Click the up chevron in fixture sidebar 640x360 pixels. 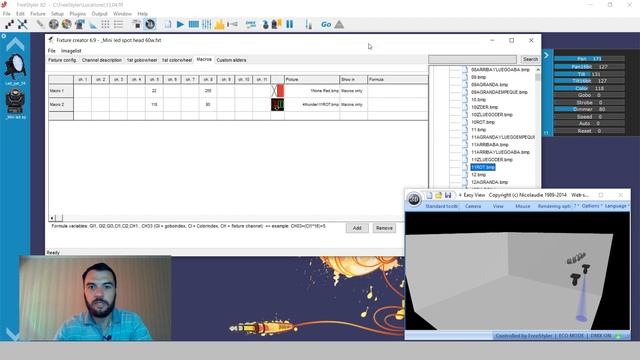coord(15,44)
